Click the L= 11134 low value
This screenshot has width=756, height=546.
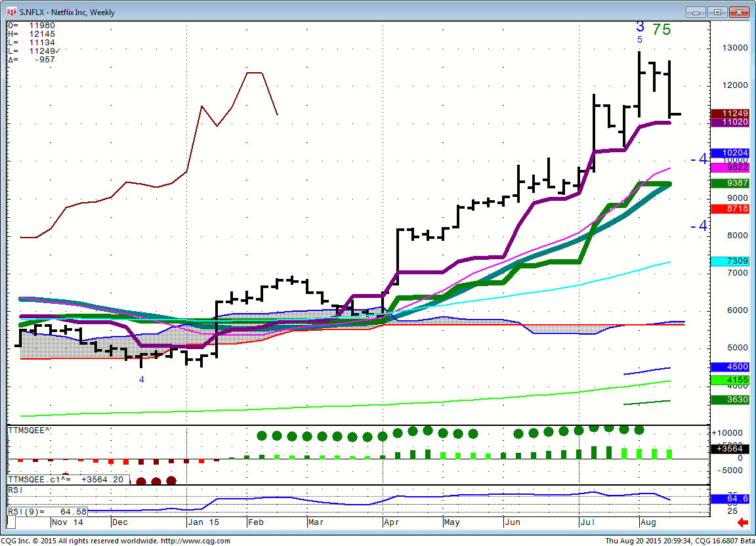tap(31, 43)
